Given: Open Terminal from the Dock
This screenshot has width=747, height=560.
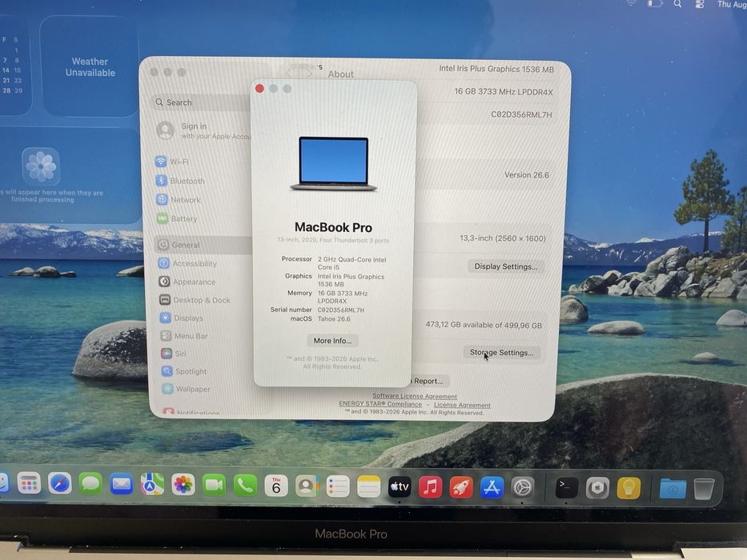Looking at the screenshot, I should pyautogui.click(x=566, y=488).
